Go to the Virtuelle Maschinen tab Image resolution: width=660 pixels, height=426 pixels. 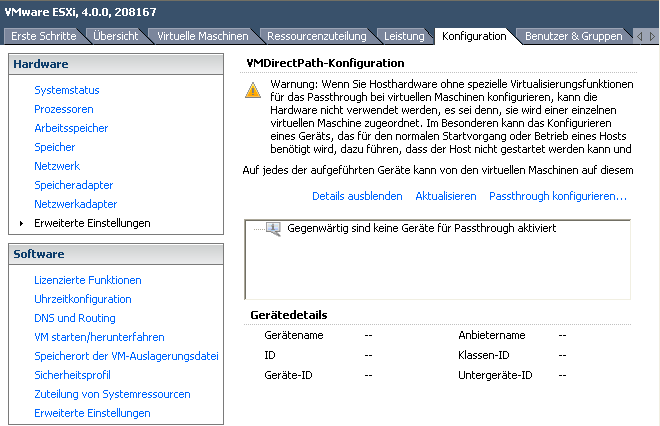coord(202,36)
